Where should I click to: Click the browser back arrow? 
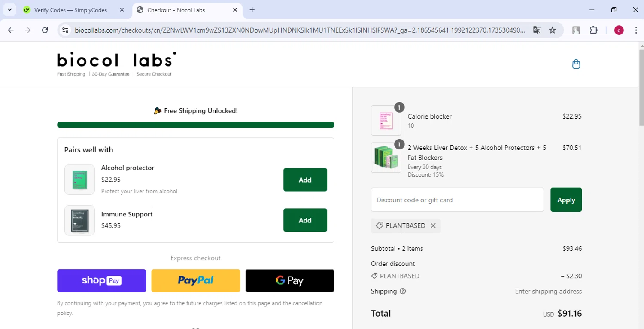(x=11, y=30)
